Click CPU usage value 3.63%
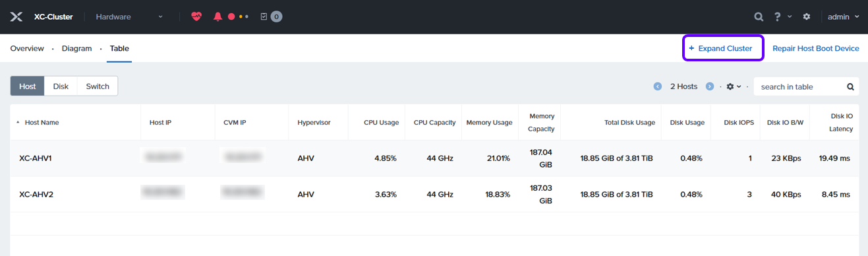 (386, 195)
